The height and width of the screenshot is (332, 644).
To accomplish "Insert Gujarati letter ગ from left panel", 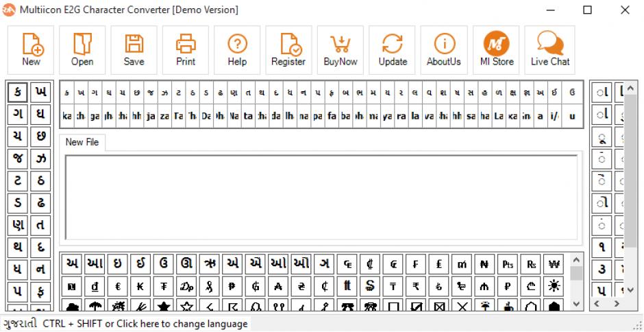I will tap(18, 115).
